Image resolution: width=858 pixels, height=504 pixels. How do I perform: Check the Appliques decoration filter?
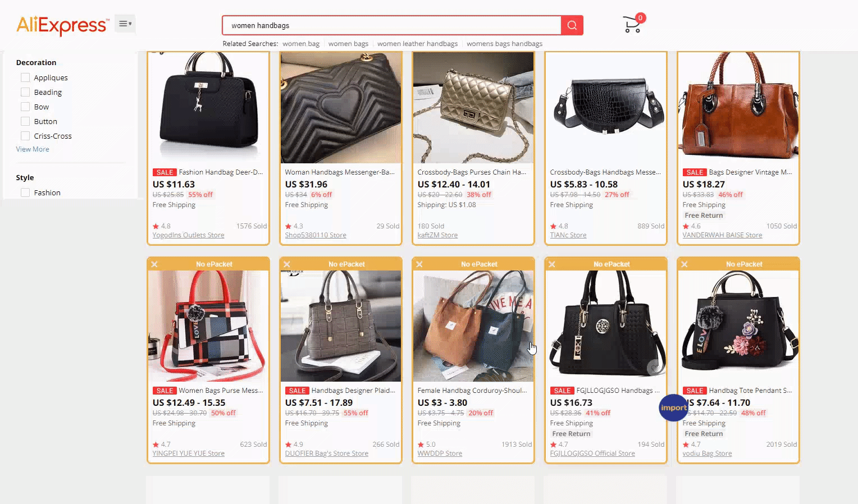click(x=25, y=77)
